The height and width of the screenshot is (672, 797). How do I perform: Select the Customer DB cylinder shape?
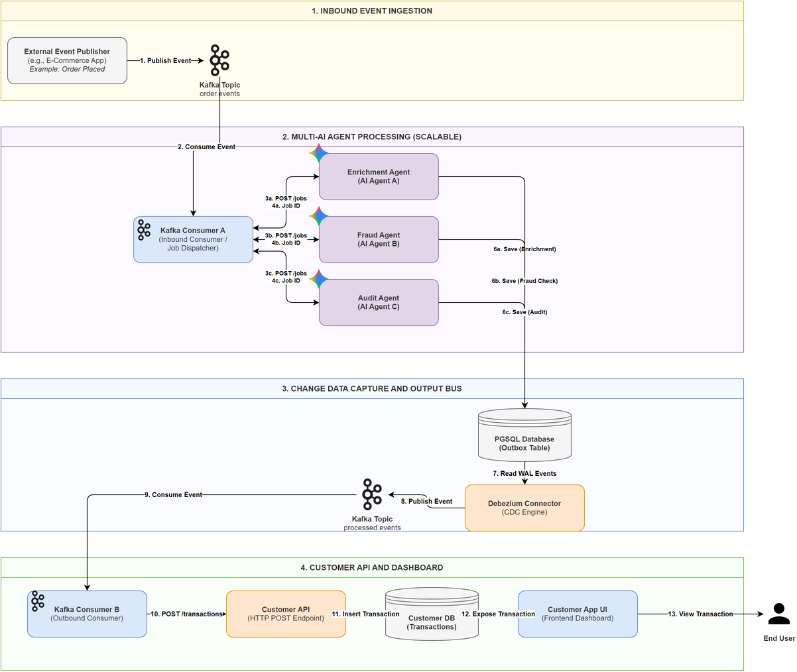[432, 614]
